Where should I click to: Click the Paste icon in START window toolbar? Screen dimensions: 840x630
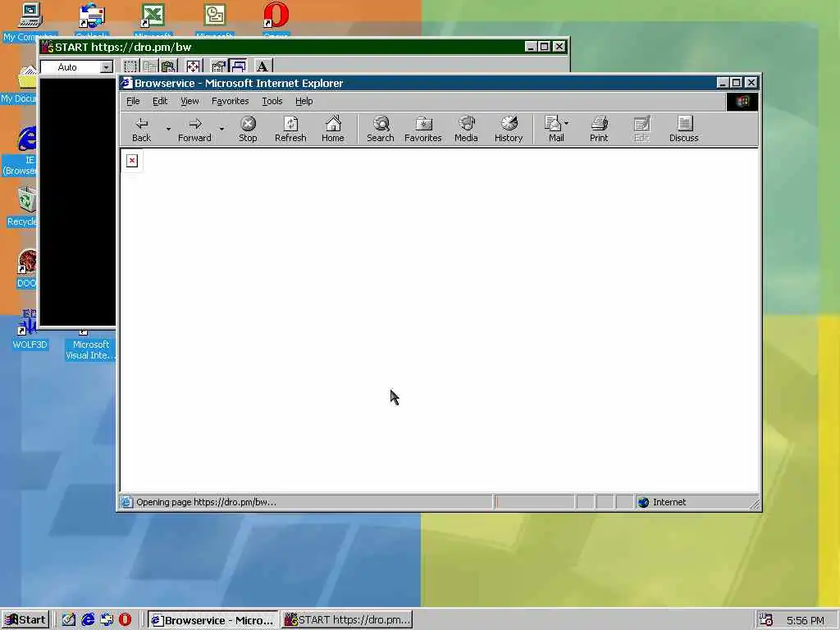(168, 66)
